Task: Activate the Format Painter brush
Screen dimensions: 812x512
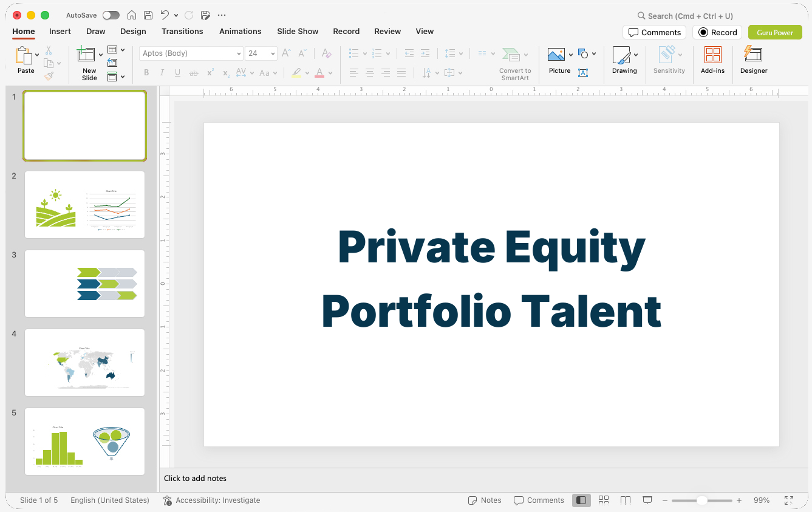Action: (49, 76)
